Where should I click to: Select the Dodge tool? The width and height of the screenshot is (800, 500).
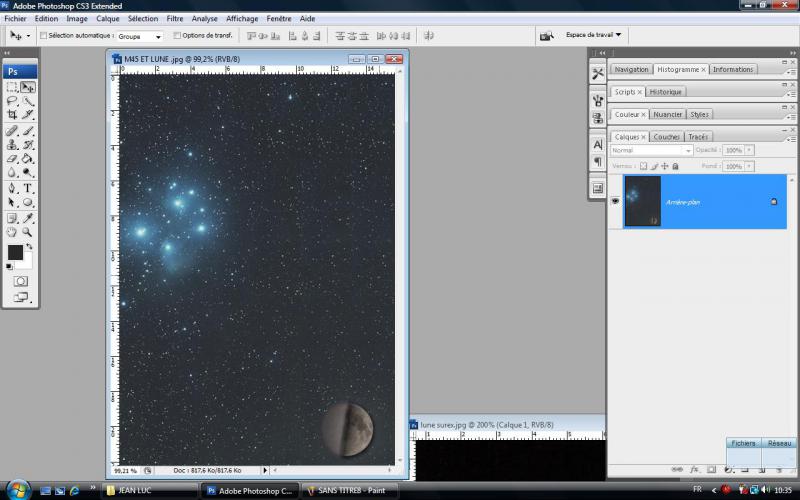point(28,172)
